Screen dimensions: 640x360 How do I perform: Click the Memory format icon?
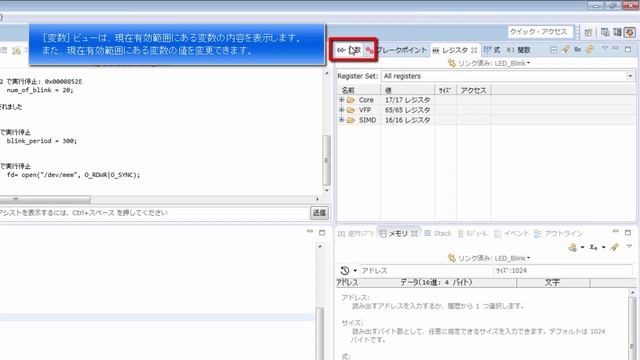click(594, 247)
